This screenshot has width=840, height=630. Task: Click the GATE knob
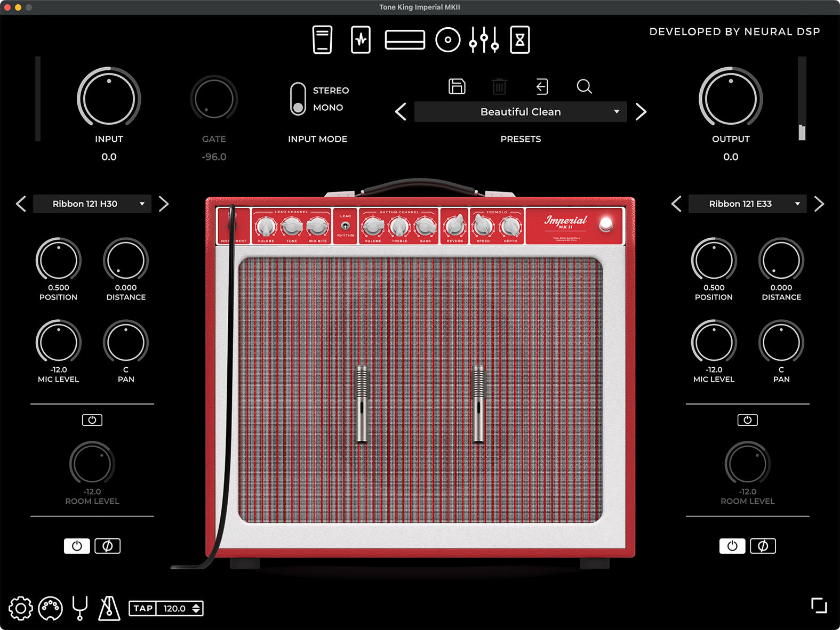[214, 99]
